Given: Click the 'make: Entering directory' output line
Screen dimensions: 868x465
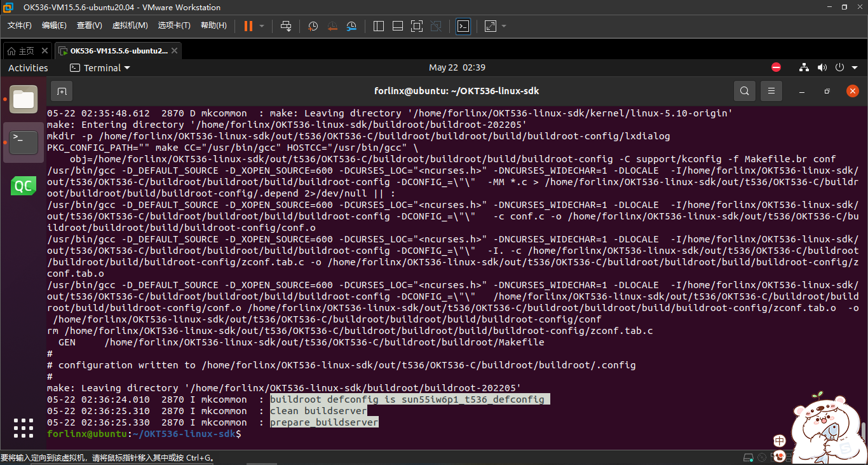Looking at the screenshot, I should [287, 125].
